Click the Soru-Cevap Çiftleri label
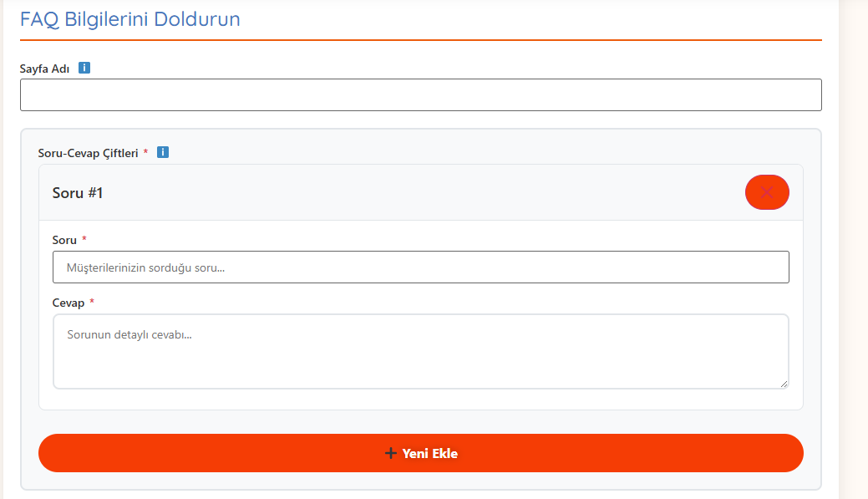The image size is (868, 499). [88, 153]
